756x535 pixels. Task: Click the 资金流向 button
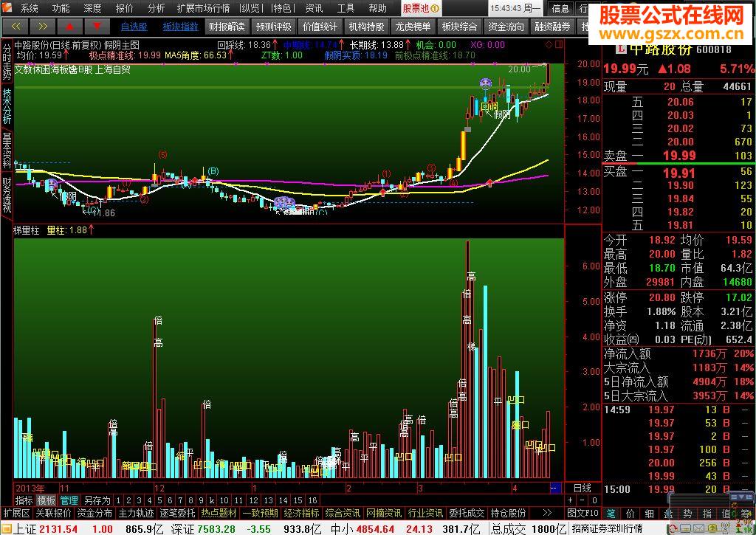pos(506,27)
